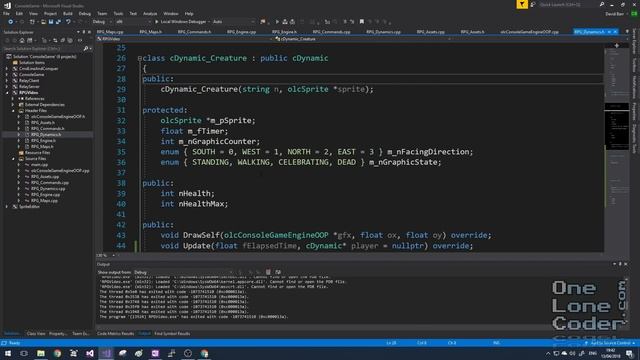Switch to the RPG_Assets.cpp tab
The image size is (640, 360).
coord(431,32)
